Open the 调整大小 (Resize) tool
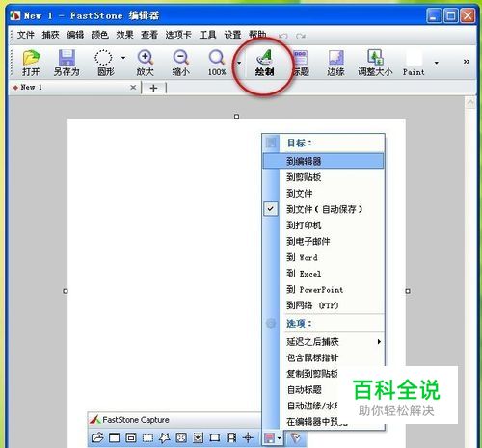 375,63
